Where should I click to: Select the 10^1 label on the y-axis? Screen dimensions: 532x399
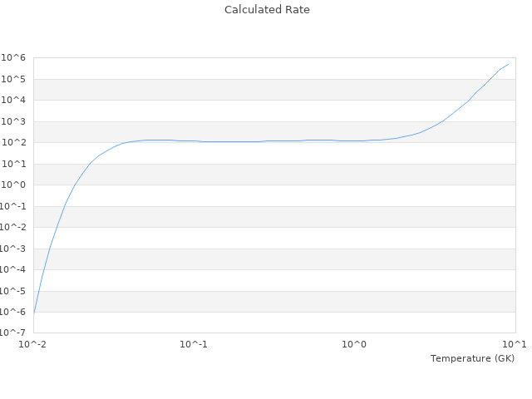click(x=14, y=164)
